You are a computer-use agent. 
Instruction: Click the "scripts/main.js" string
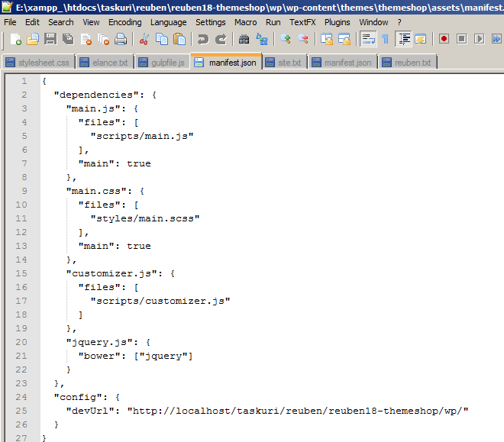tap(142, 136)
